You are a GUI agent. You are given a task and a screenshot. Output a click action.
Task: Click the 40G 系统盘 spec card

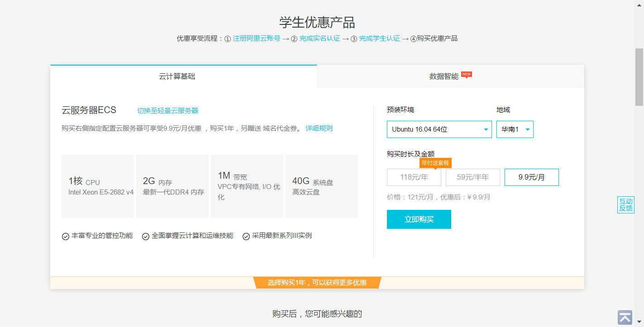[x=322, y=186]
